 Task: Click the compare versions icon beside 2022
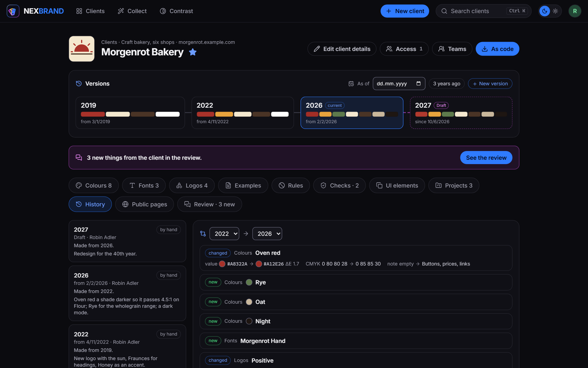(x=203, y=234)
